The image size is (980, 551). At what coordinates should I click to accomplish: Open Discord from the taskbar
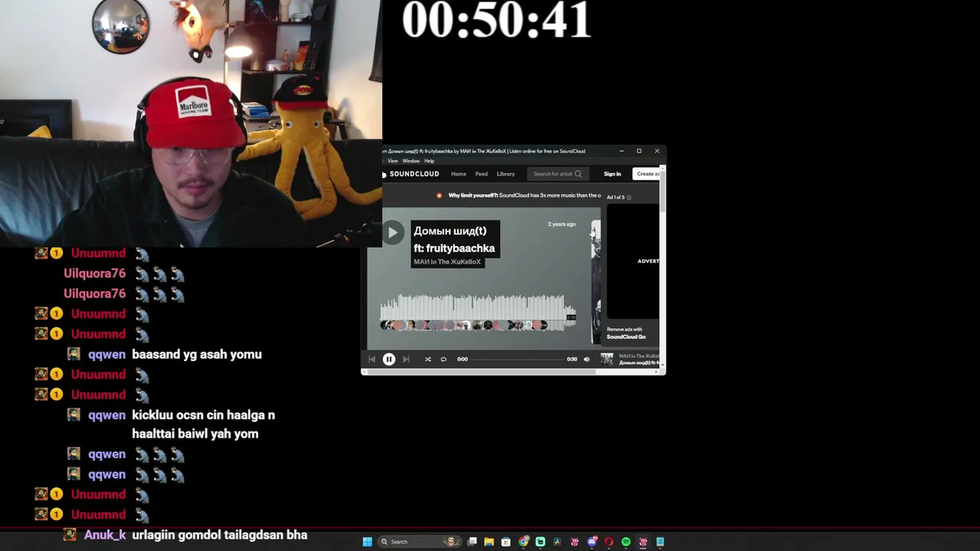(x=592, y=542)
